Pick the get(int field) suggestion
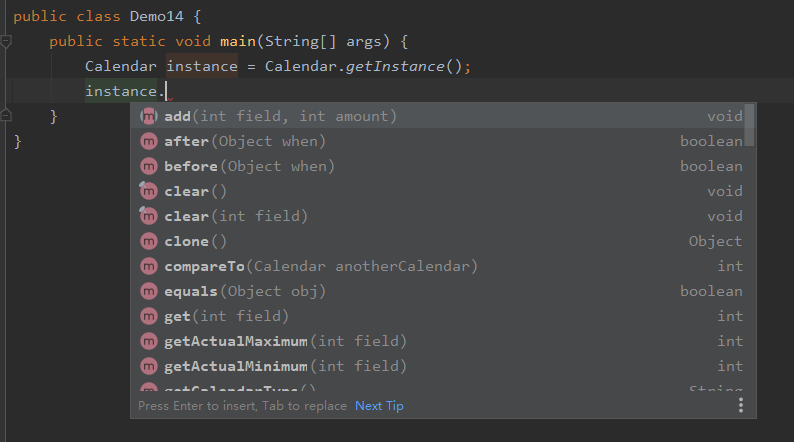The height and width of the screenshot is (442, 794). [x=226, y=316]
